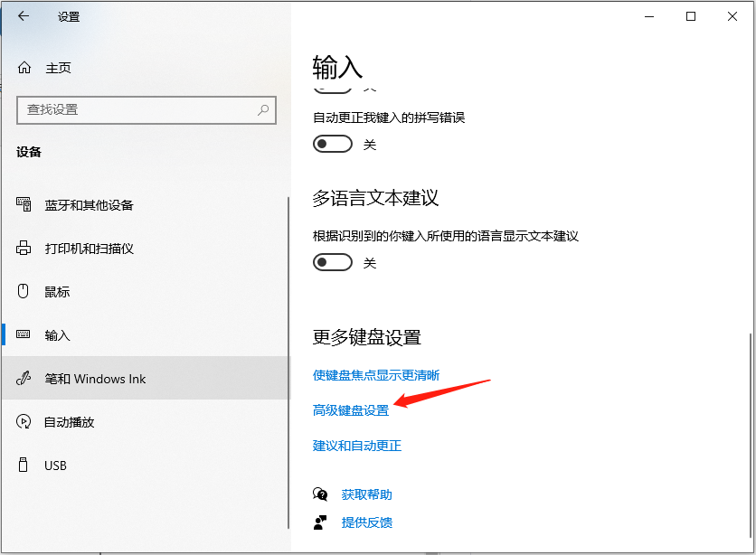Select the 笔和 Windows Ink pen icon
Image resolution: width=756 pixels, height=555 pixels.
[22, 379]
